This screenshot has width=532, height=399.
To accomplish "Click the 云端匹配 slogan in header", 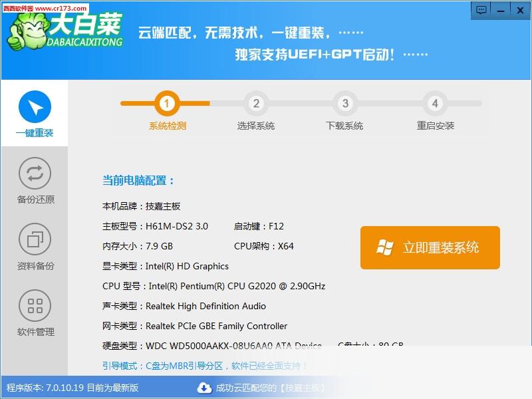I will click(251, 33).
